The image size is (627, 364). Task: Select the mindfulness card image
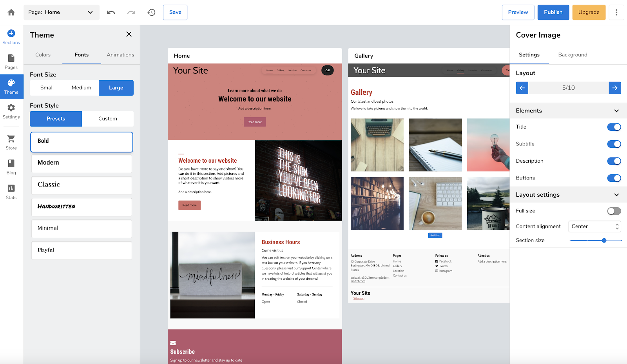tap(212, 275)
